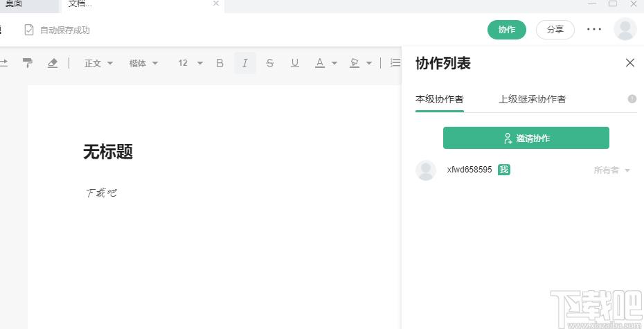Click the info icon beside collaborator tabs
644x329 pixels.
coord(632,99)
